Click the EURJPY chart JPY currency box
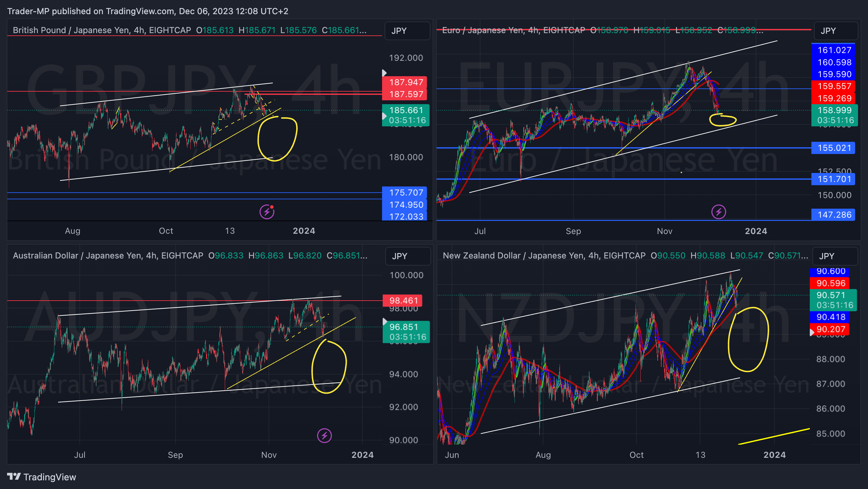Image resolution: width=868 pixels, height=489 pixels. tap(836, 31)
